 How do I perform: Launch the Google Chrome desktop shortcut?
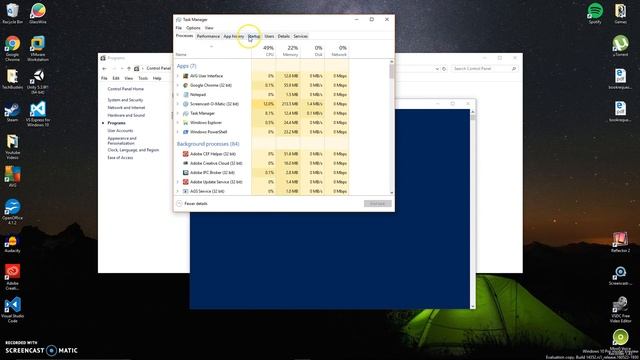click(x=12, y=49)
